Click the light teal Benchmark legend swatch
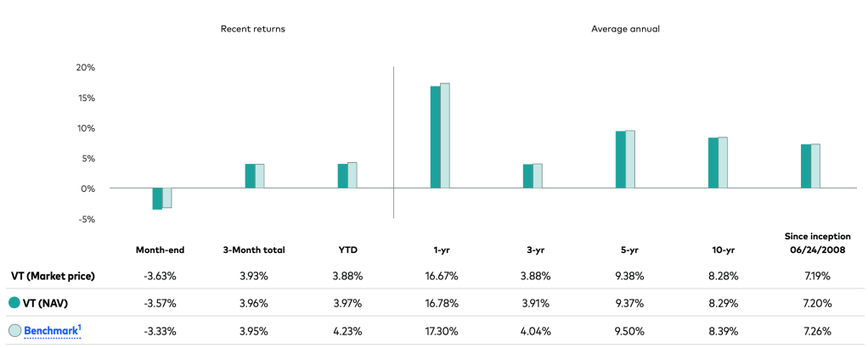Screen dimensions: 868x348 coord(14,332)
